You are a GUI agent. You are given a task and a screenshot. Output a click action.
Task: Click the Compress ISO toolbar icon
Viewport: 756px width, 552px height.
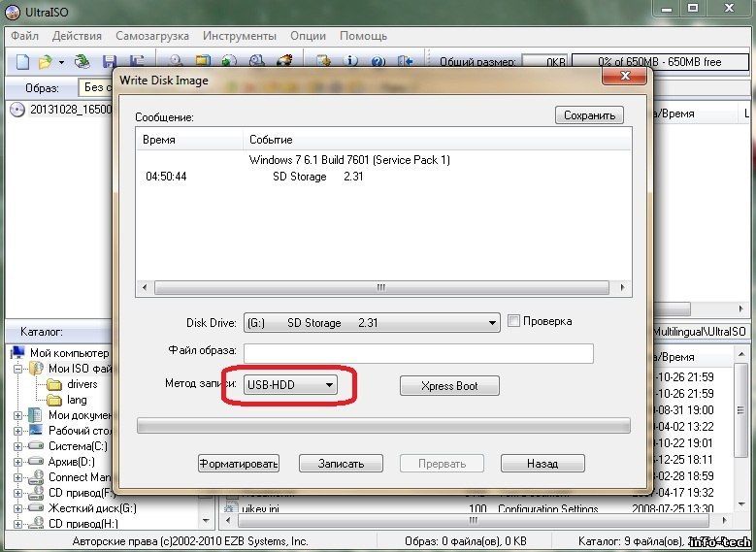pyautogui.click(x=203, y=62)
